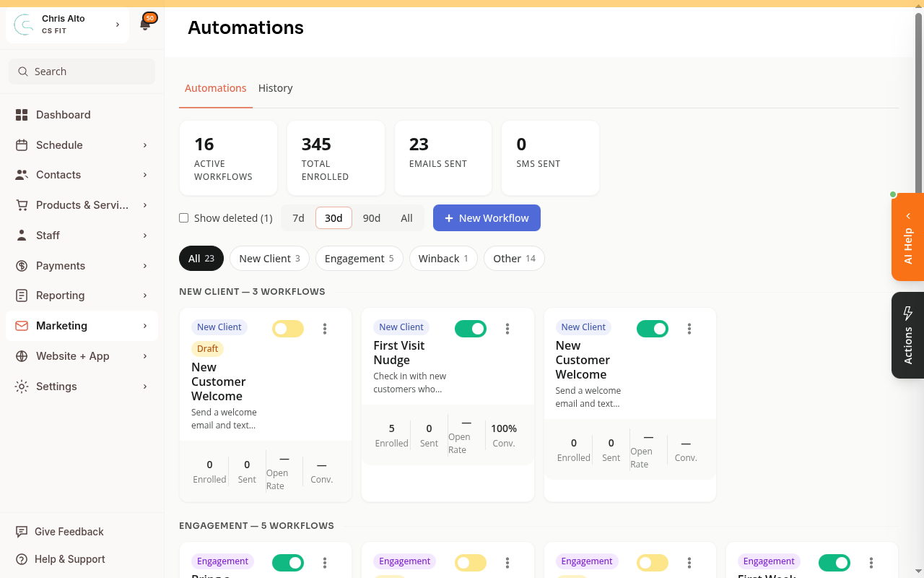Select the Automations tab
924x578 pixels.
click(216, 88)
